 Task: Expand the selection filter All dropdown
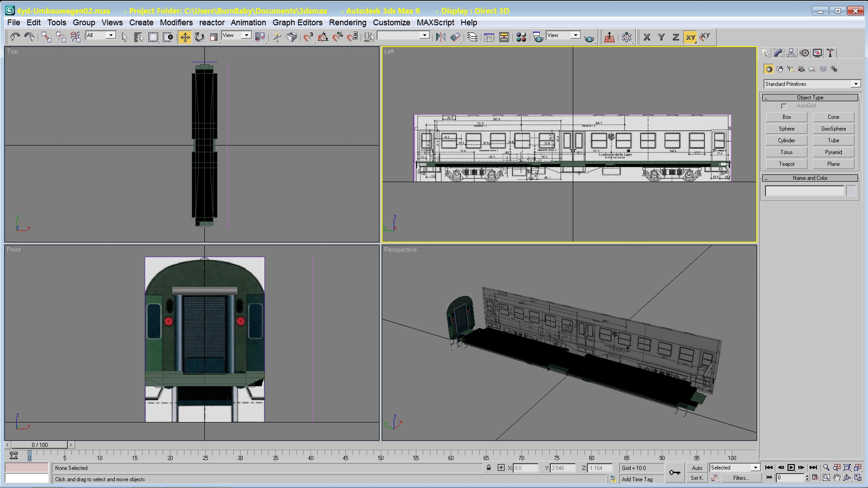110,35
